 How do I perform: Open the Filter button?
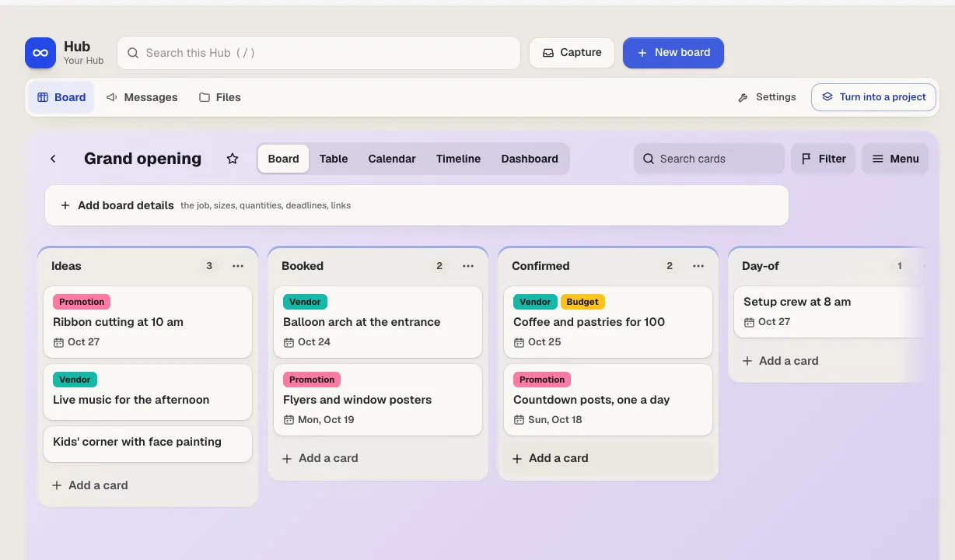pos(824,159)
